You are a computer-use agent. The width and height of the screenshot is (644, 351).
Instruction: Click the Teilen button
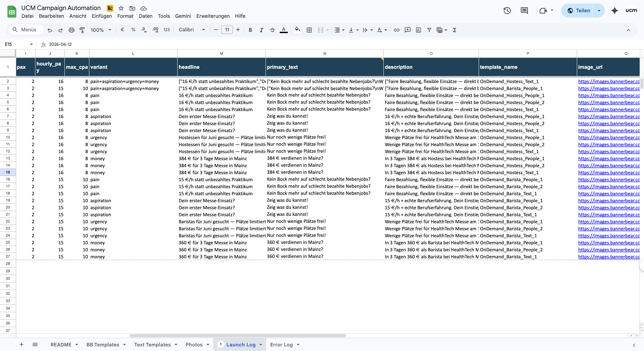[x=582, y=11]
